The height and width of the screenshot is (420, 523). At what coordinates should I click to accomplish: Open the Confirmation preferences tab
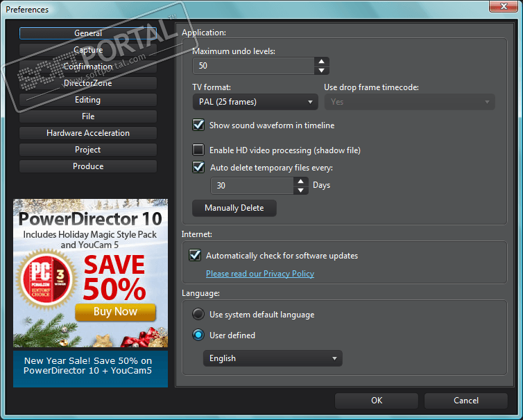coord(88,67)
